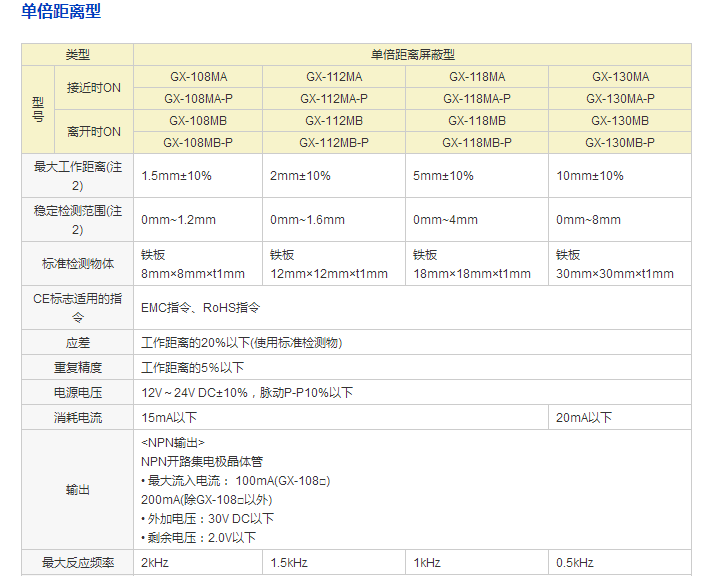Select the 输出 row label
Screen dimensions: 709x576
[78, 490]
